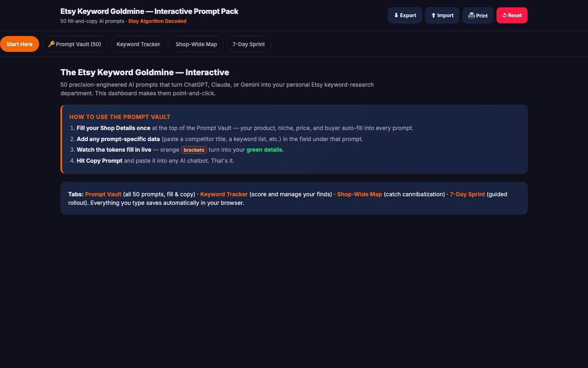Click the printer icon

(x=471, y=16)
